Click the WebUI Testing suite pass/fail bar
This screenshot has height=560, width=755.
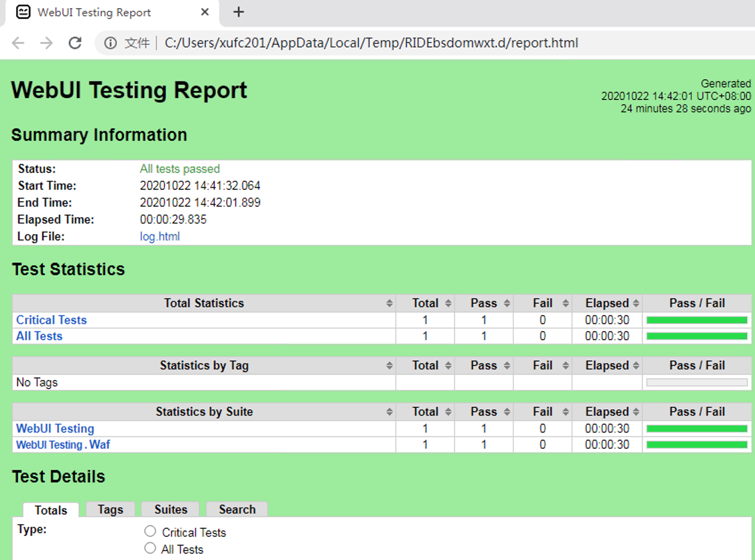(697, 429)
